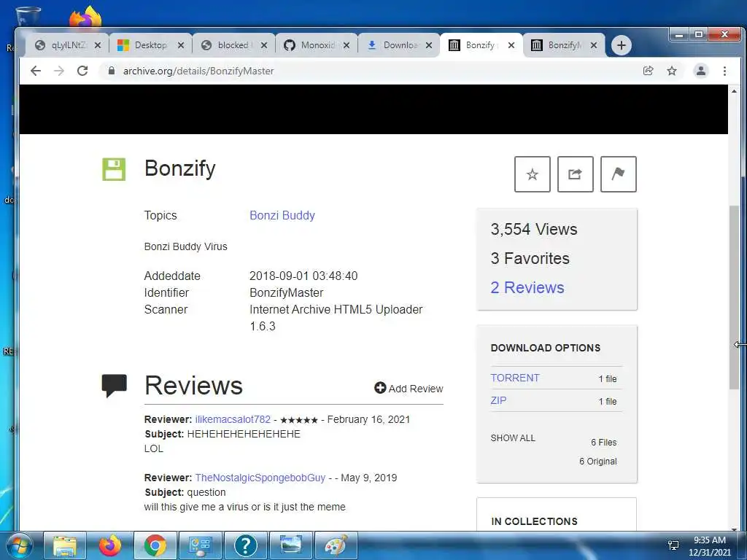Switch to the Desktop tab
Image resolution: width=747 pixels, height=560 pixels.
click(150, 45)
